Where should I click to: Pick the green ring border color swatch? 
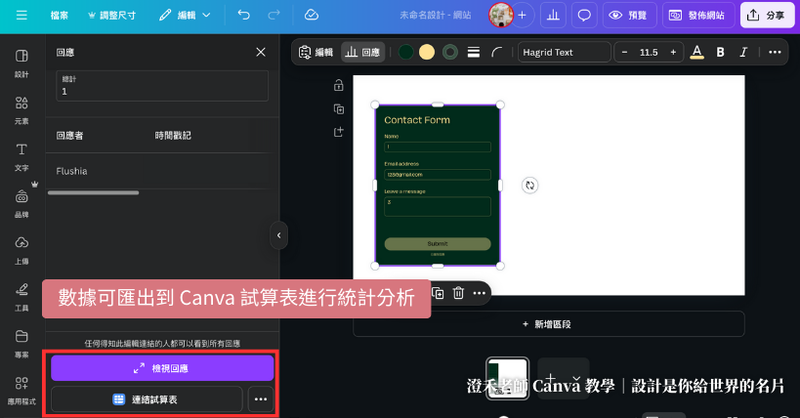450,52
